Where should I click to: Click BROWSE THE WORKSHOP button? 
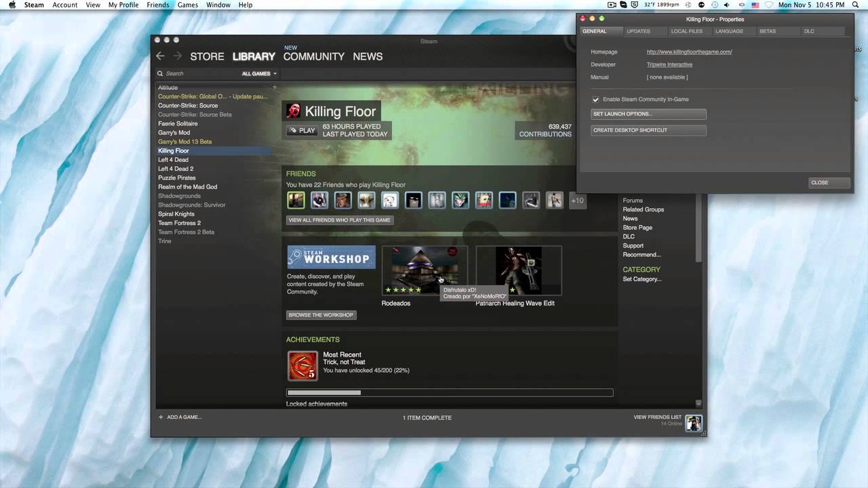(321, 315)
